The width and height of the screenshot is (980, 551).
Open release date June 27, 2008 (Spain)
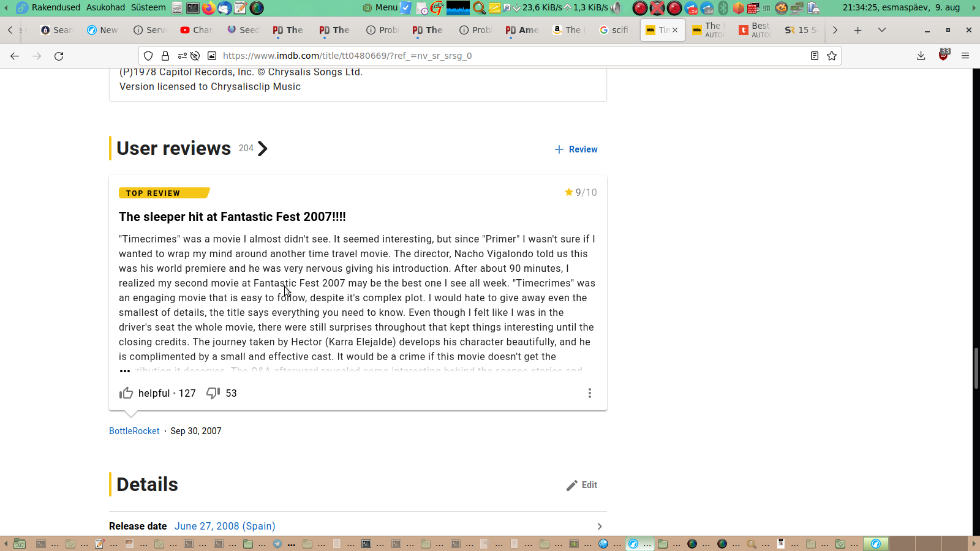(x=225, y=527)
